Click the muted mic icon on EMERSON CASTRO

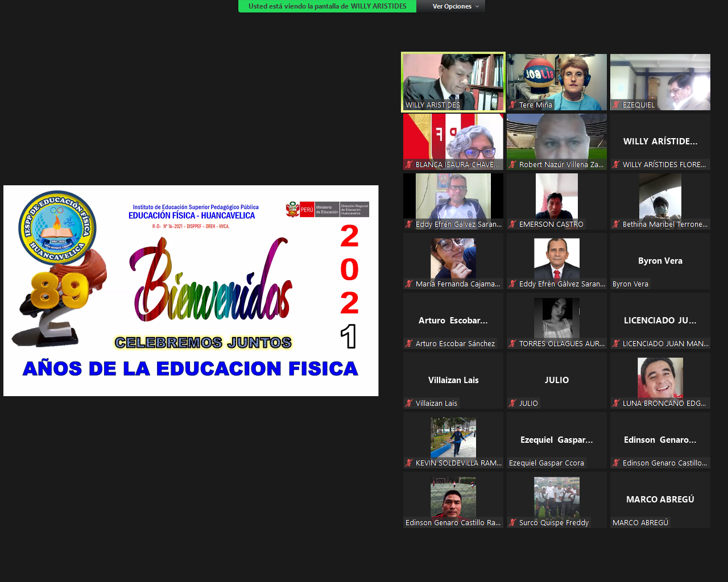(512, 225)
